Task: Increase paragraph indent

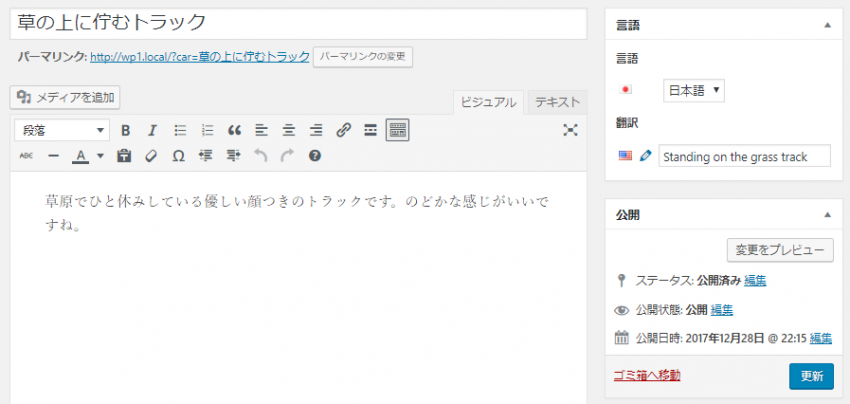Action: pyautogui.click(x=233, y=156)
